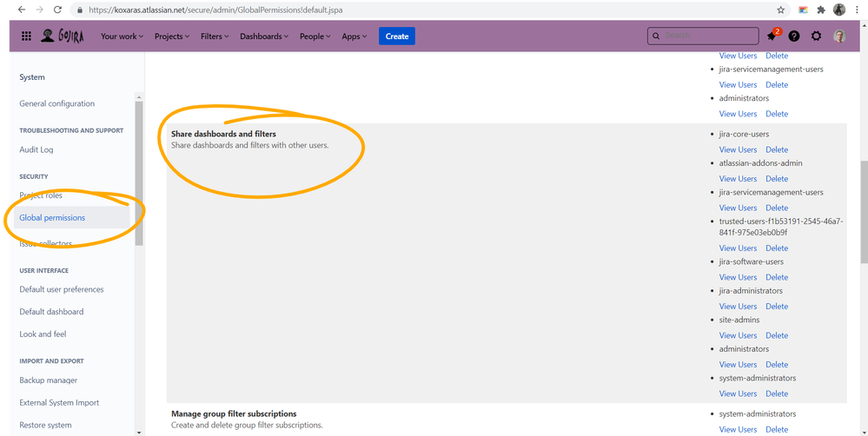
Task: Open Audit Log in sidebar
Action: click(x=36, y=149)
